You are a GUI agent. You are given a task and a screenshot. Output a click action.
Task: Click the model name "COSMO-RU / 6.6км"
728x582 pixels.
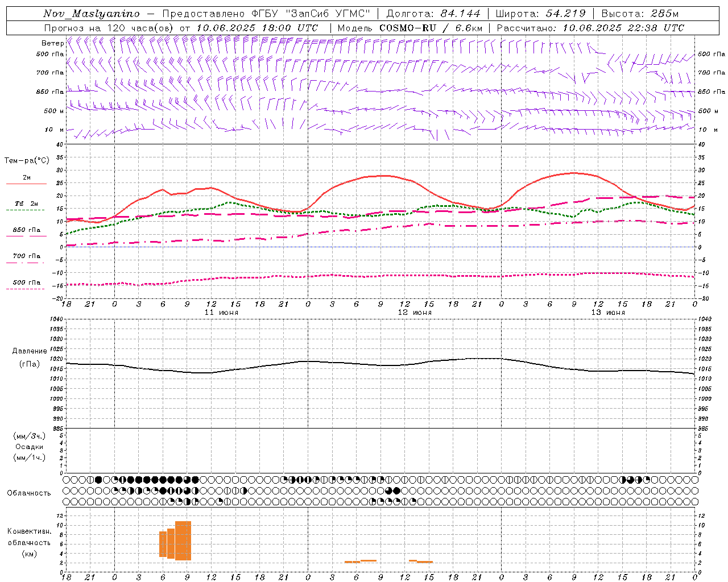431,28
